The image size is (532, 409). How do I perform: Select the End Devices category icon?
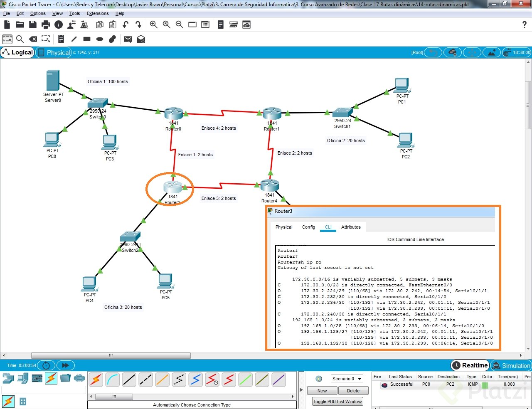[x=23, y=378]
